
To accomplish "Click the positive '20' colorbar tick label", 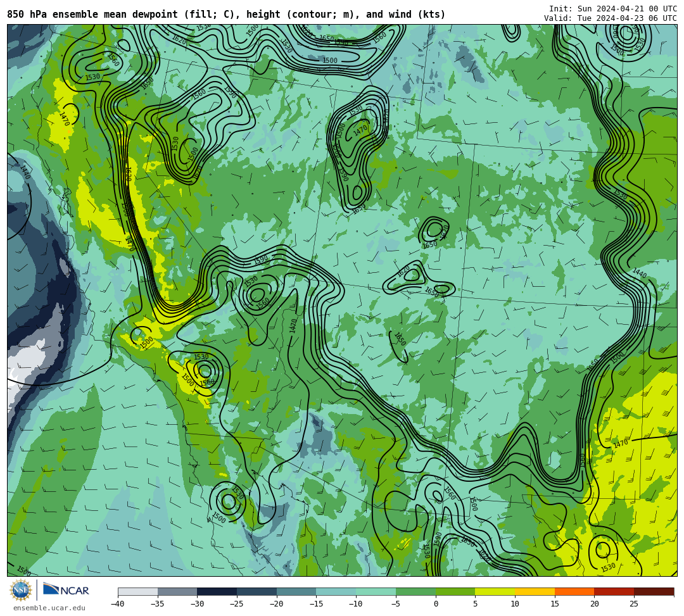I will [x=595, y=604].
